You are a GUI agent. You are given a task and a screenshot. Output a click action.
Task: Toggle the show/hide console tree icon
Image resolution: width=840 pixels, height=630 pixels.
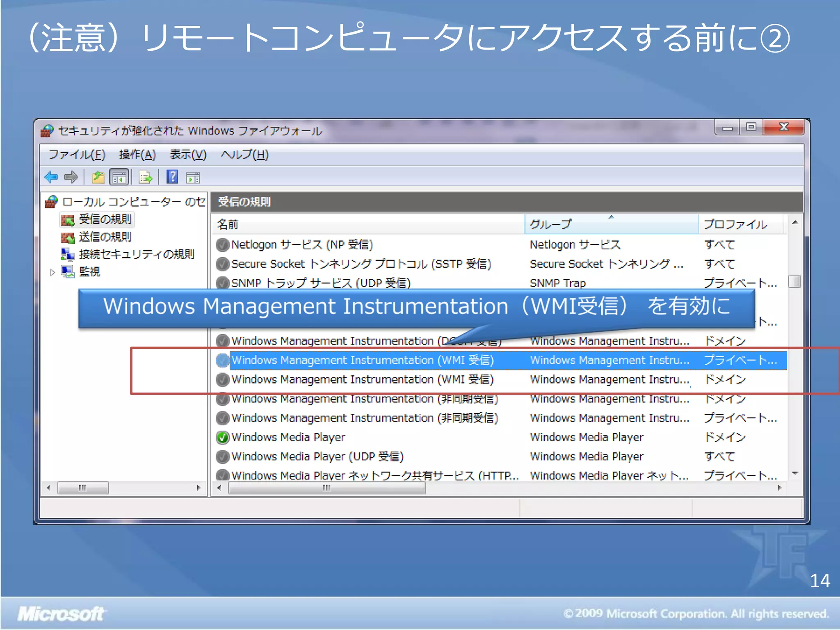click(x=119, y=177)
